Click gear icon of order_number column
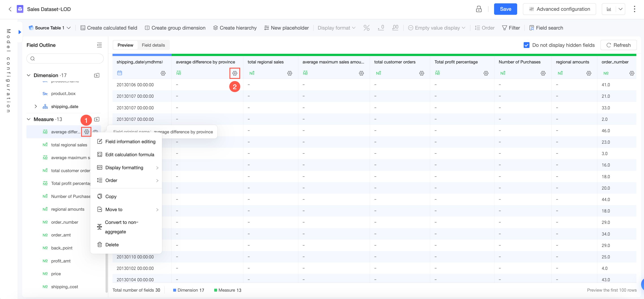The image size is (644, 299). [631, 73]
